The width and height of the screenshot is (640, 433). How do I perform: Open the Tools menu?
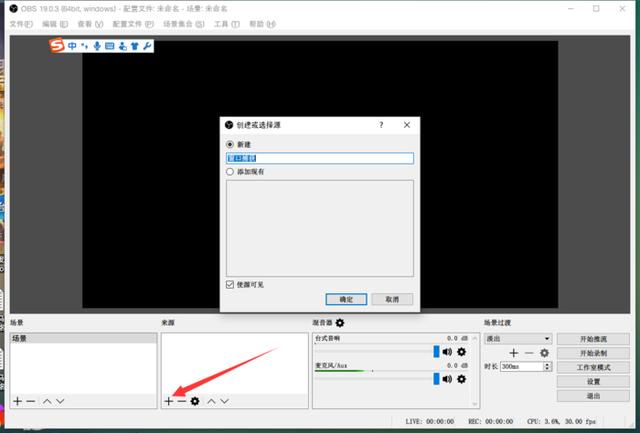227,24
